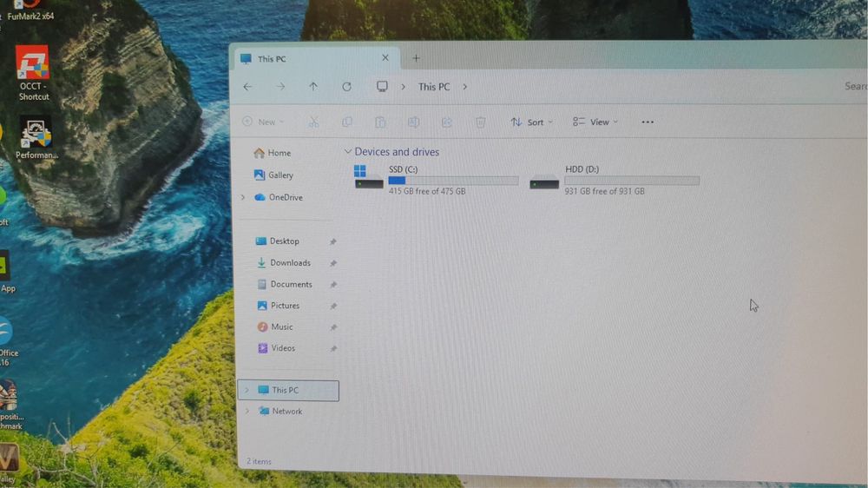Expand the OneDrive tree node
Image resolution: width=868 pixels, height=488 pixels.
243,197
